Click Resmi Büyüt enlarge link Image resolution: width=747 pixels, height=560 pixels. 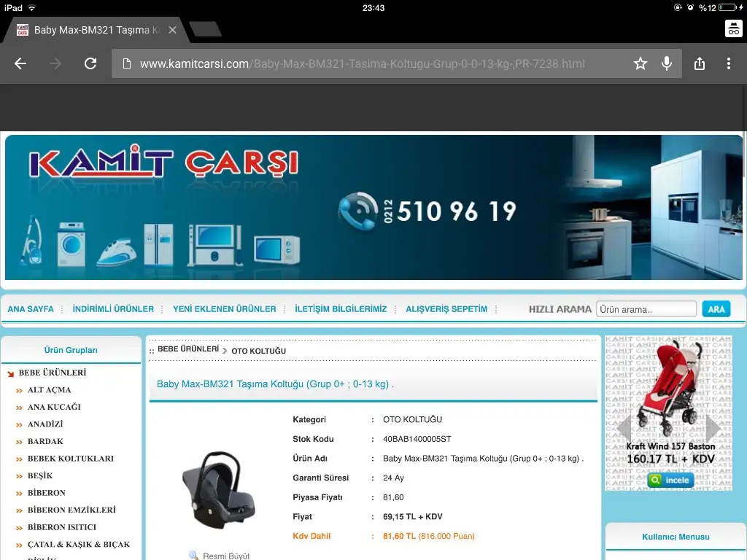[226, 556]
